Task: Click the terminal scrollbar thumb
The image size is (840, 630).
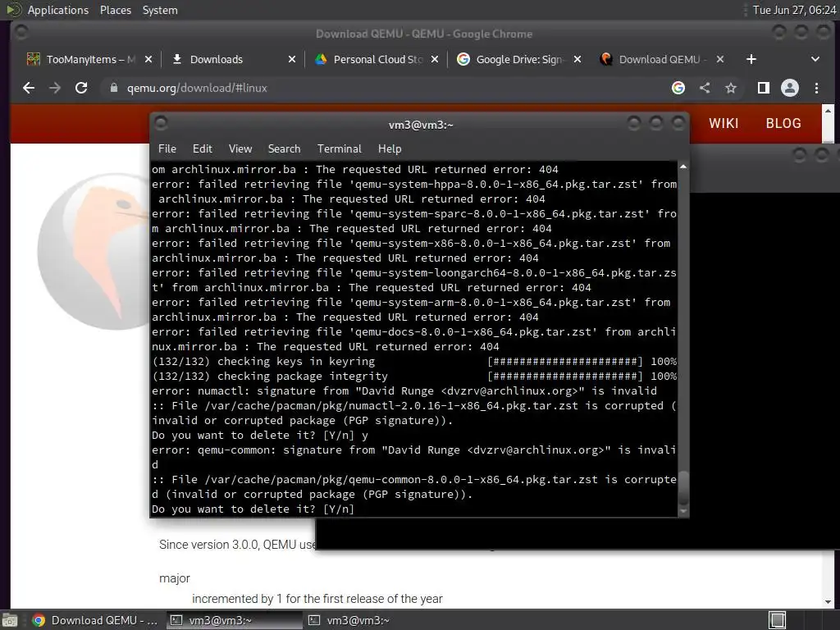Action: pos(683,487)
